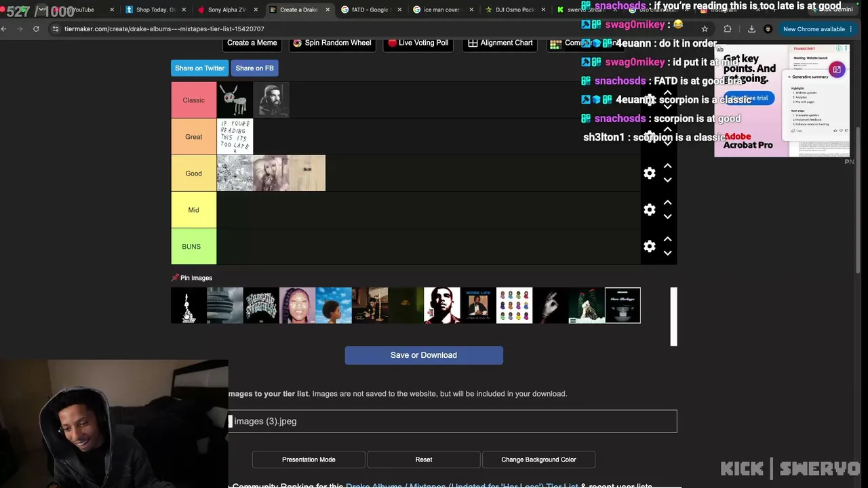The image size is (868, 488).
Task: Open the Chrome profile avatar
Action: (x=768, y=29)
